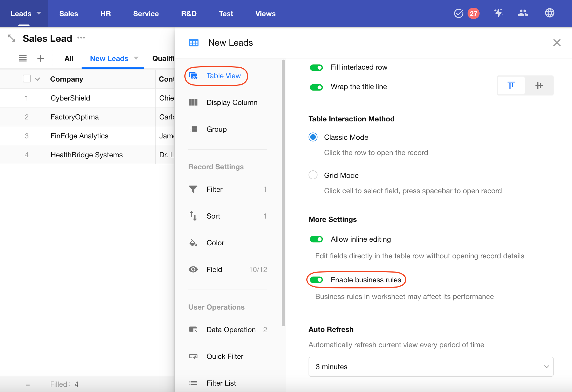Open the 3 minutes auto refresh dropdown

(x=431, y=367)
